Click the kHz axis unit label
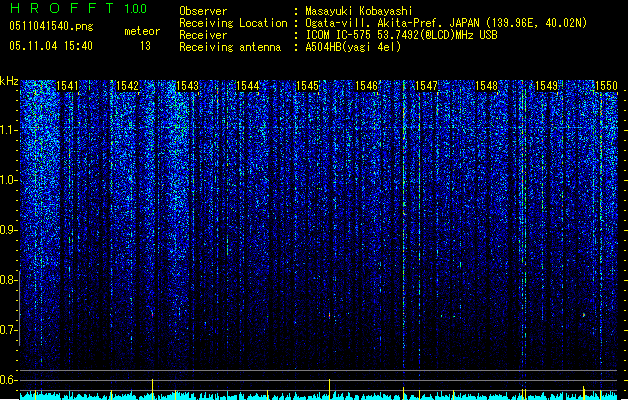 click(x=9, y=81)
